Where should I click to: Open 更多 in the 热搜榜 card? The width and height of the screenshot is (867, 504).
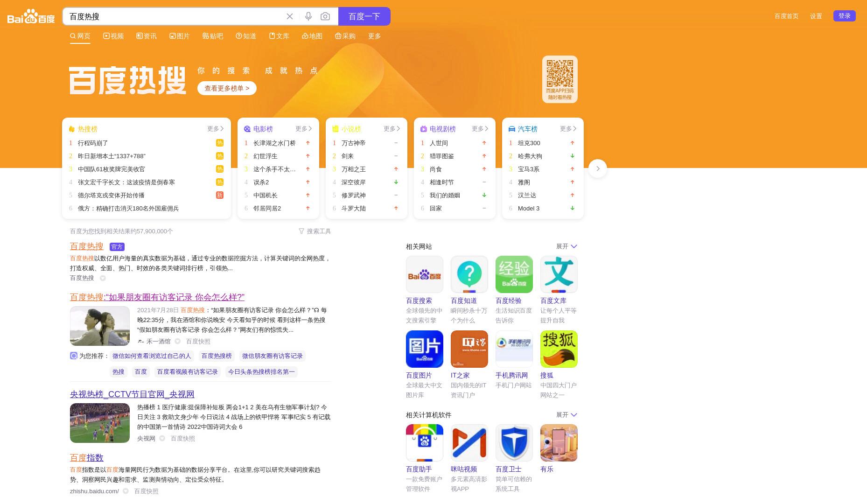[216, 129]
